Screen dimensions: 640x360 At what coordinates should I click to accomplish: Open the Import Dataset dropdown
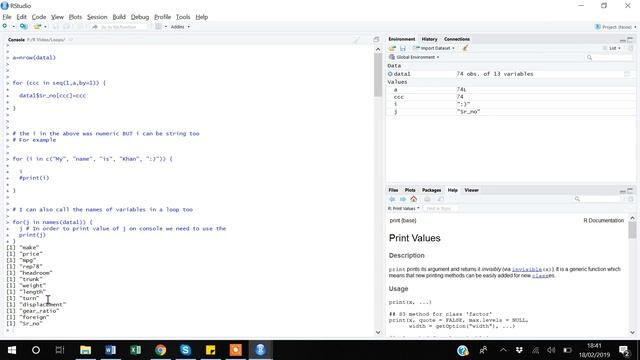[433, 48]
